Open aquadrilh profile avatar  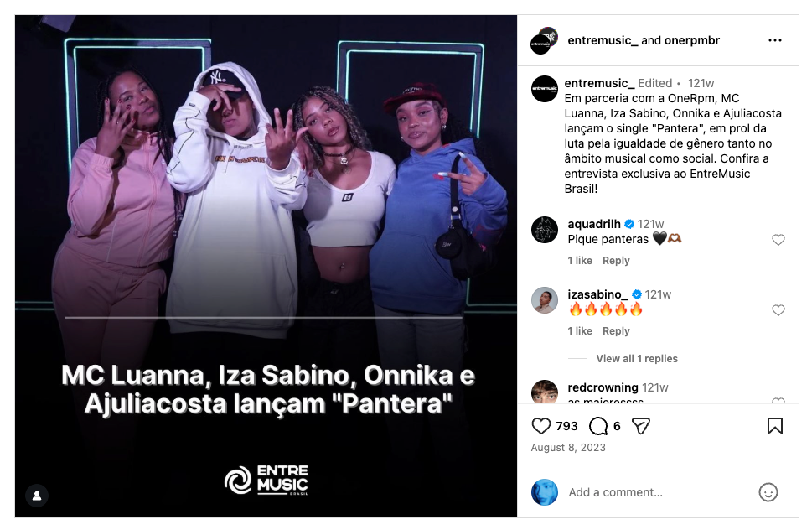(x=545, y=230)
